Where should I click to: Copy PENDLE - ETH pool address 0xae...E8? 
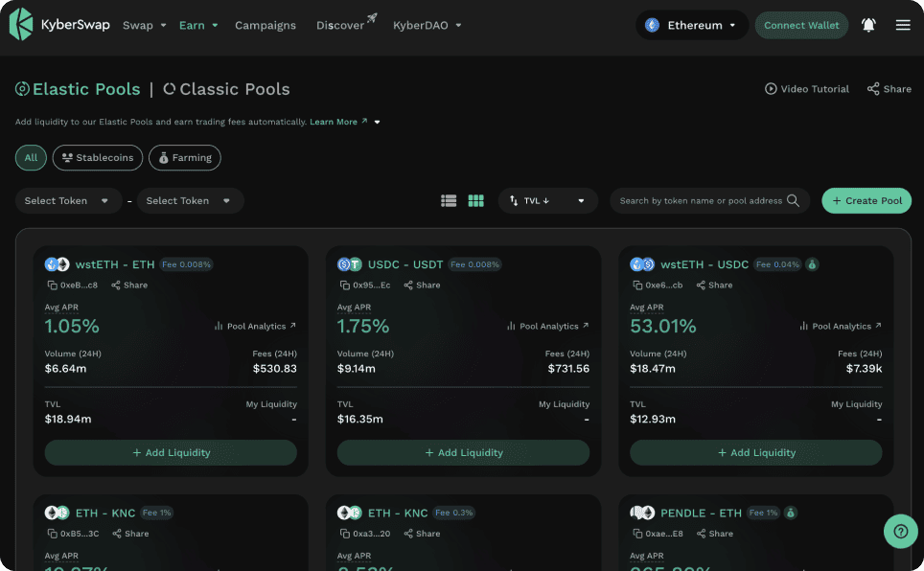pos(637,534)
